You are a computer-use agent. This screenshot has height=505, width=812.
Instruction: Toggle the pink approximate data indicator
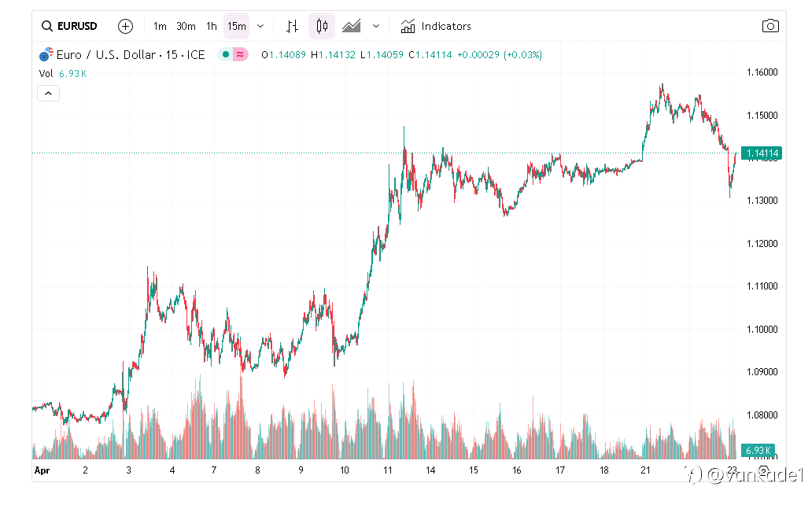coord(240,54)
